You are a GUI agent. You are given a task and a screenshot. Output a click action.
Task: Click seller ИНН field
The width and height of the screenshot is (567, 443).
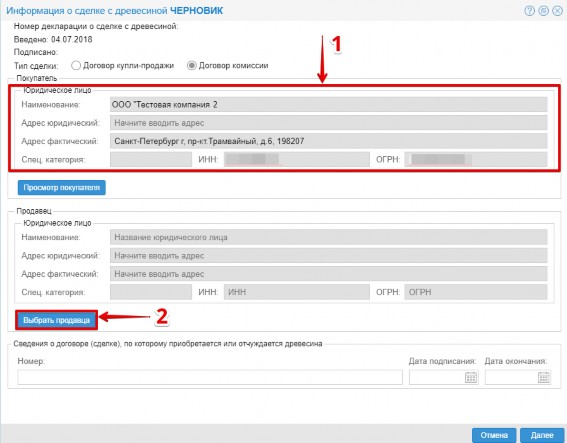pyautogui.click(x=297, y=292)
